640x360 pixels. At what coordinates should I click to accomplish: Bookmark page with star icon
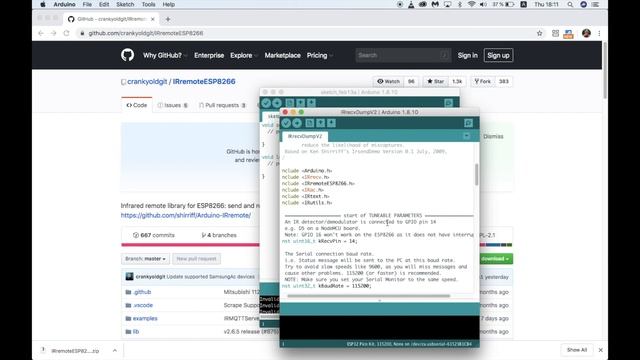[x=540, y=33]
